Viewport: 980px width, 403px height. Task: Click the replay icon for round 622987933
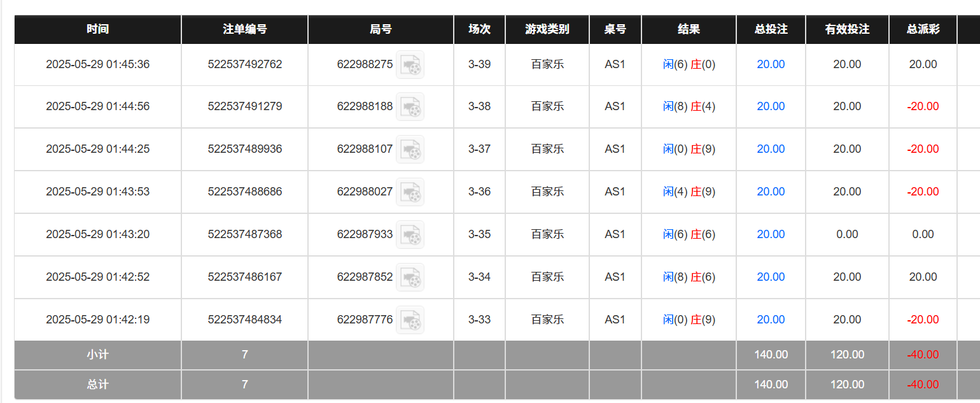(410, 234)
